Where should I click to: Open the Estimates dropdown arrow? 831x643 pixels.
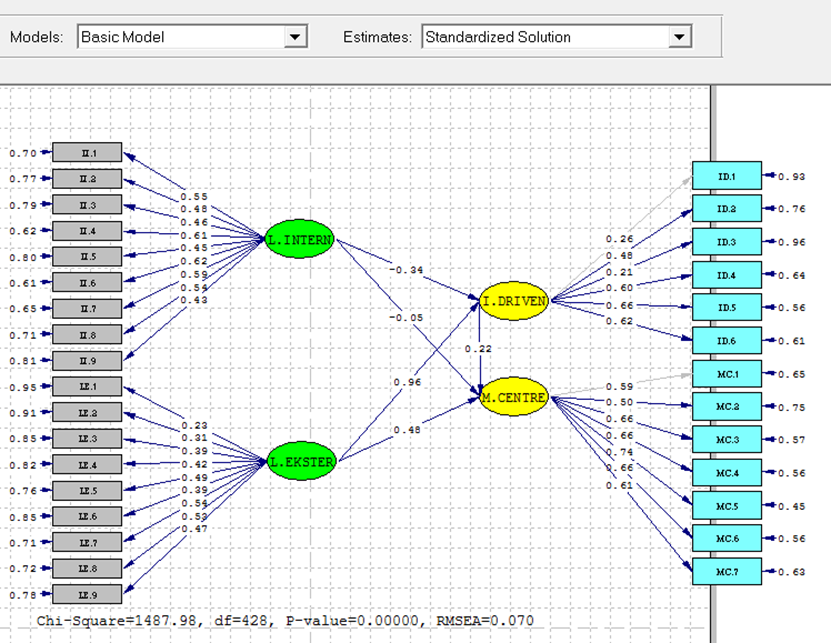[679, 37]
